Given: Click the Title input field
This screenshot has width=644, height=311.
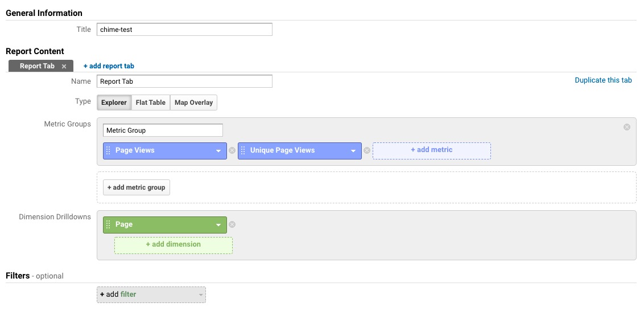Looking at the screenshot, I should [184, 29].
